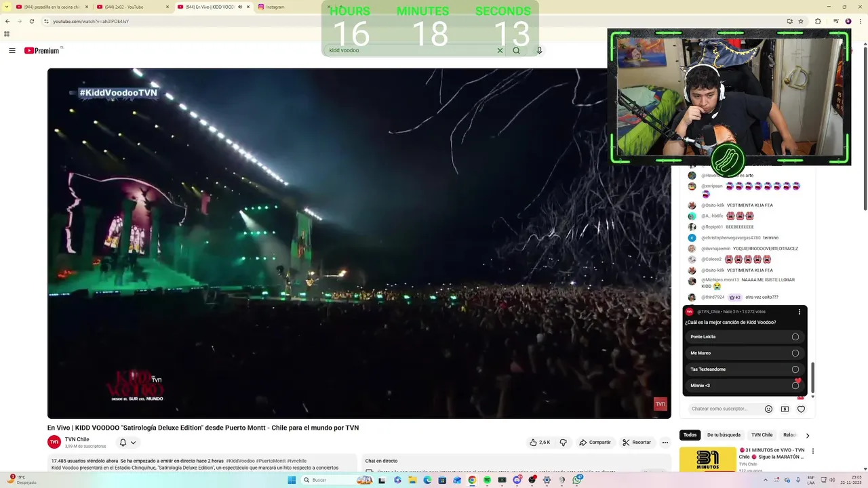Image resolution: width=868 pixels, height=488 pixels.
Task: Open Discord from the taskbar
Action: [517, 480]
